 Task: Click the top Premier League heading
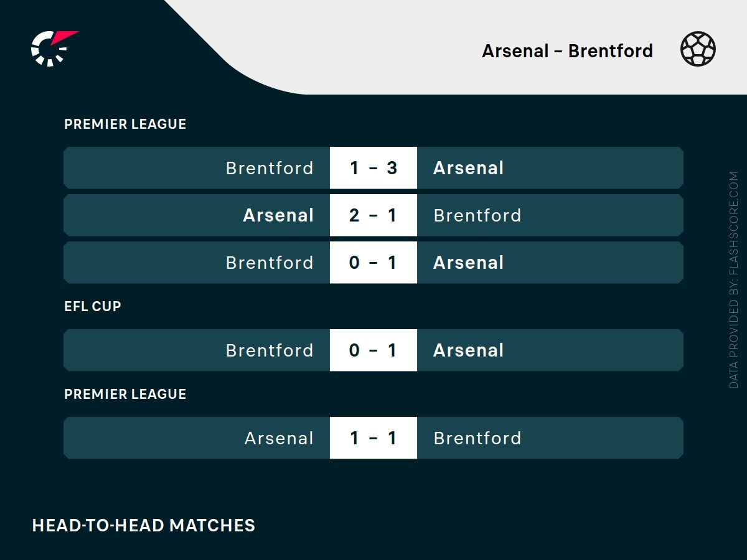(x=125, y=124)
